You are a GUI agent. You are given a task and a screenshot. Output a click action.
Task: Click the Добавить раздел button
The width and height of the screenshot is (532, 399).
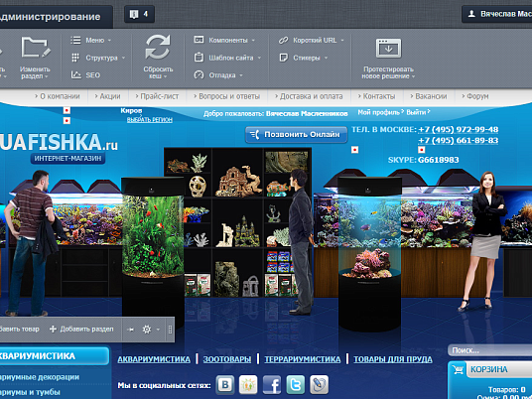pos(81,330)
